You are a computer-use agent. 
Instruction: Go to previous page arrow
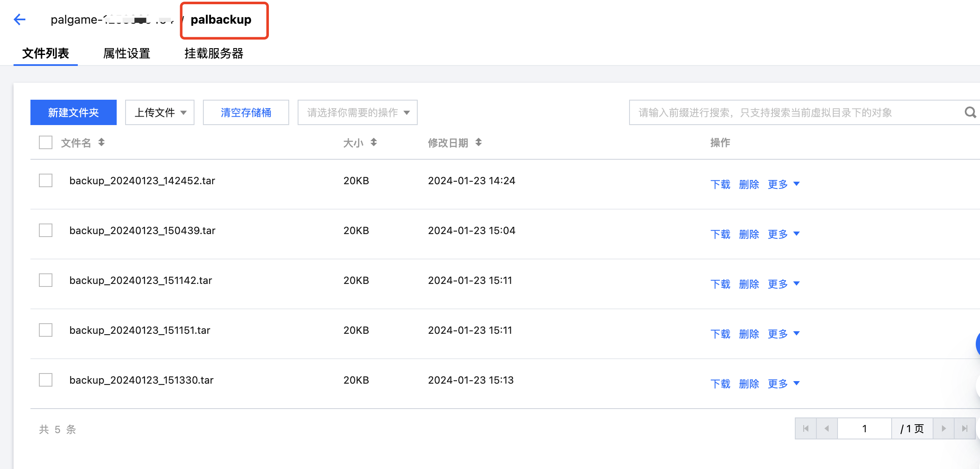(x=827, y=428)
